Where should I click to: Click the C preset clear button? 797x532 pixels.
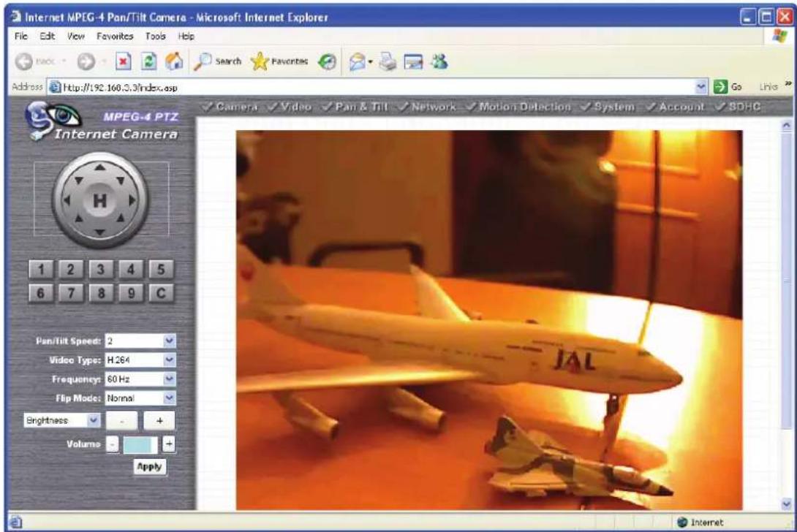161,293
